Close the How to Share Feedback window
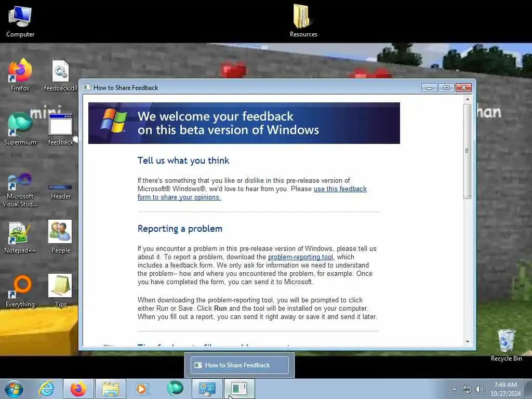The image size is (532, 399). coord(463,88)
